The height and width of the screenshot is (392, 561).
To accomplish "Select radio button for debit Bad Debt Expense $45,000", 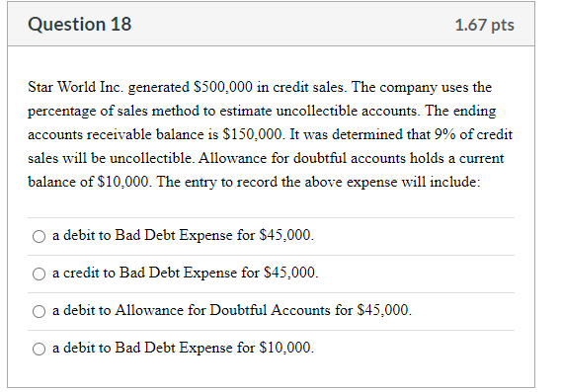I will tap(39, 236).
